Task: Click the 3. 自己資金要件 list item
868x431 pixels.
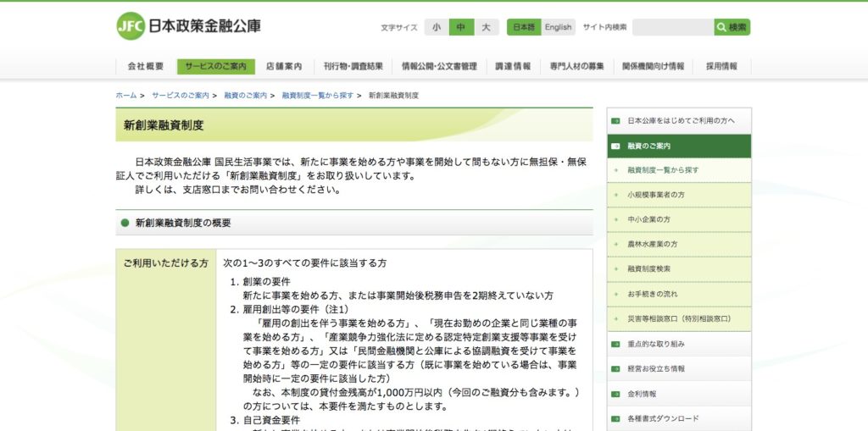Action: pos(265,420)
